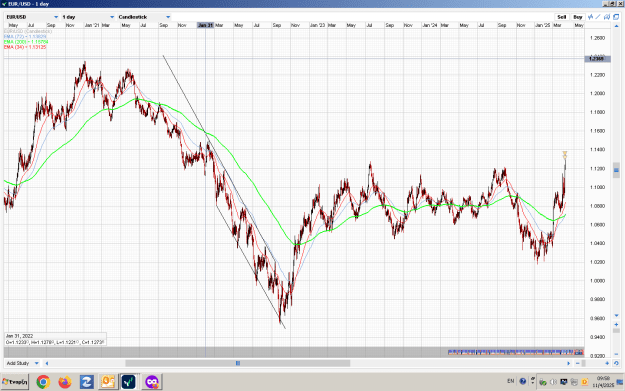Click the horizontal zoom slider thumb
The height and width of the screenshot is (391, 625).
(584, 363)
